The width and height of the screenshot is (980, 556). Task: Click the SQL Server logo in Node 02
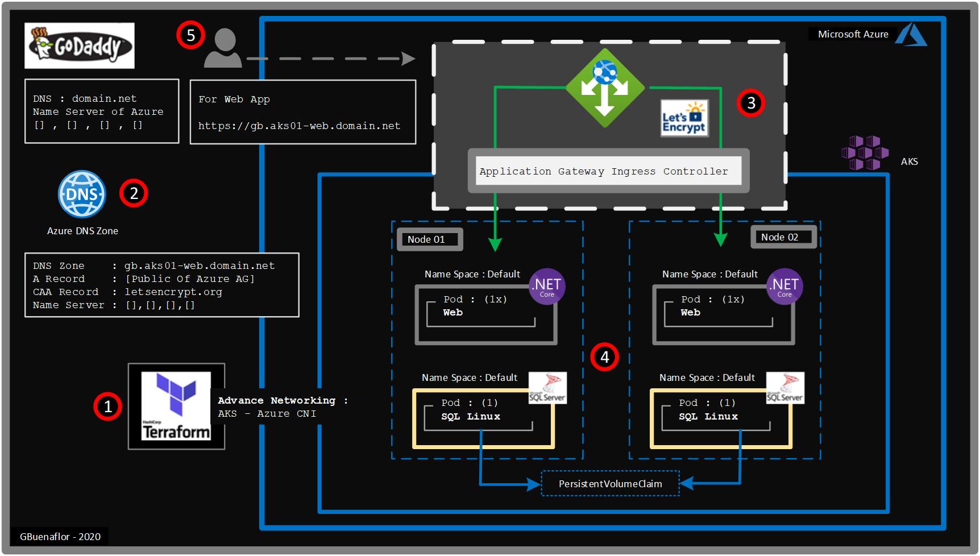785,388
